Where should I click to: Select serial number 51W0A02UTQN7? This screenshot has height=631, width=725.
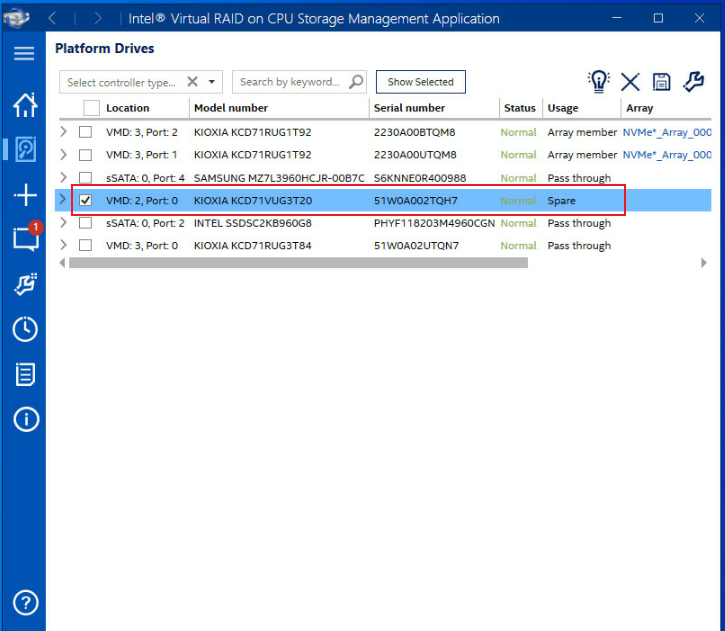(416, 245)
